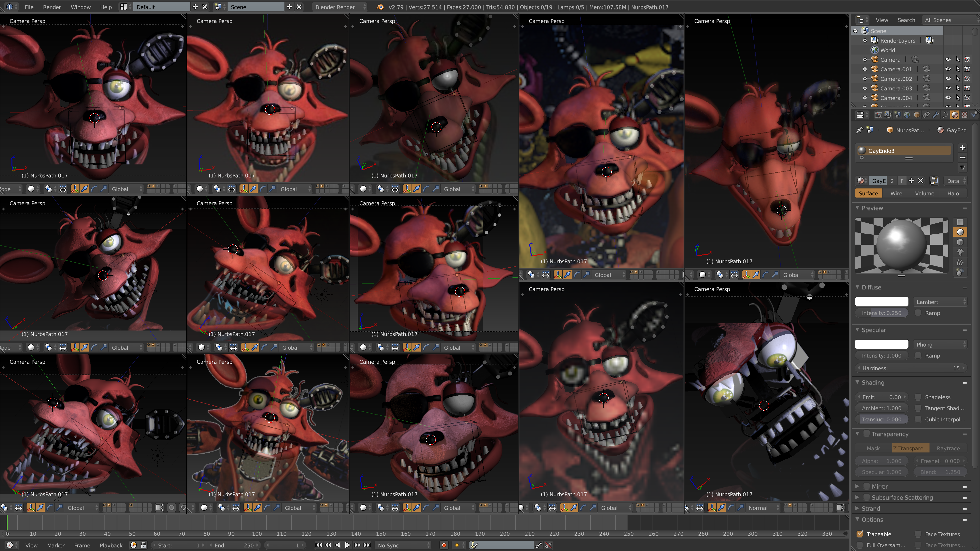Enable the diffuse Ramp checkbox
Image resolution: width=980 pixels, height=551 pixels.
tap(918, 313)
